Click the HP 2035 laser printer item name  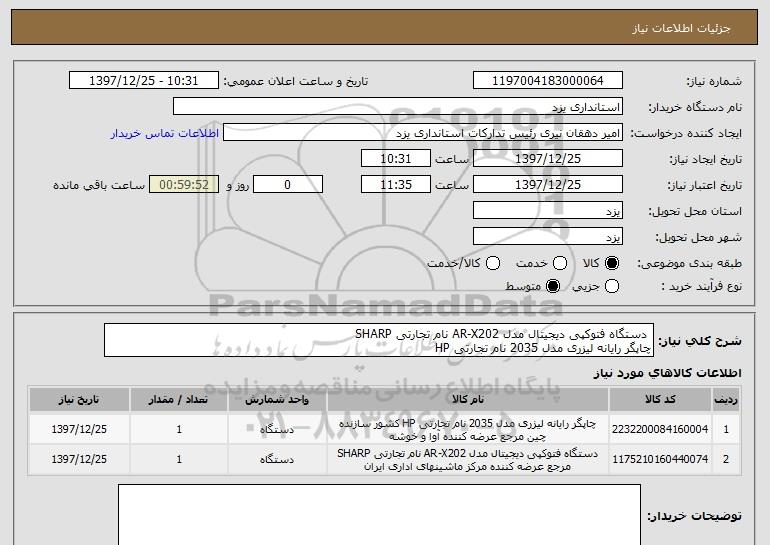[x=468, y=430]
